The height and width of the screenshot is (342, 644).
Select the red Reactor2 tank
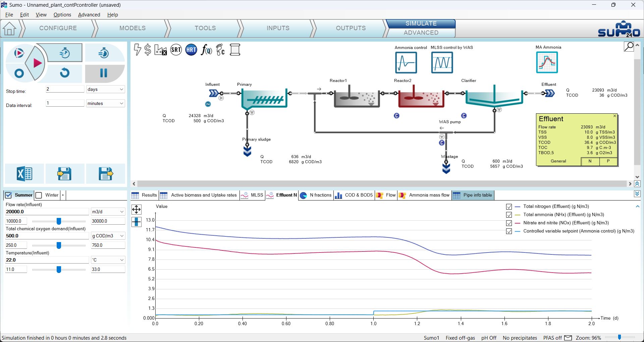pos(421,96)
